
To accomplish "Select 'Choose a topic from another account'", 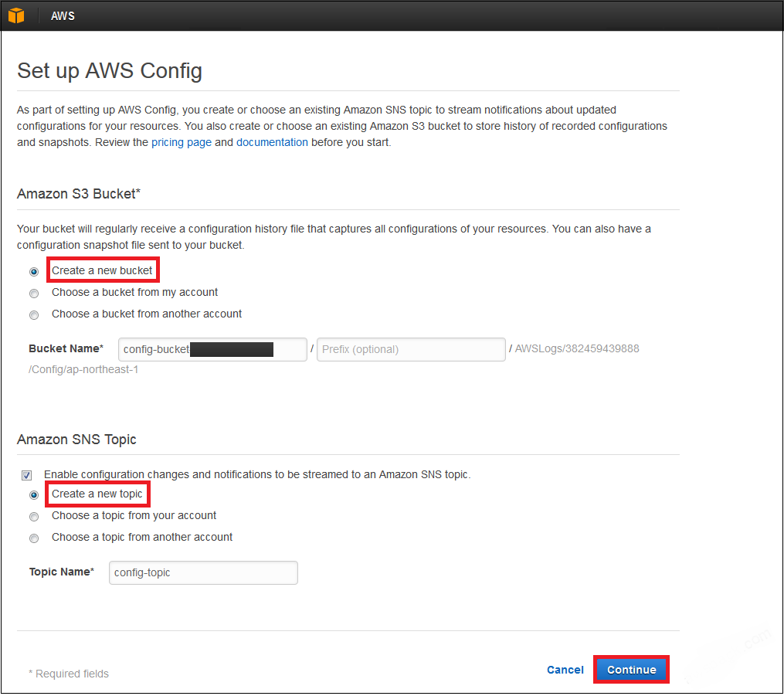I will pyautogui.click(x=34, y=538).
